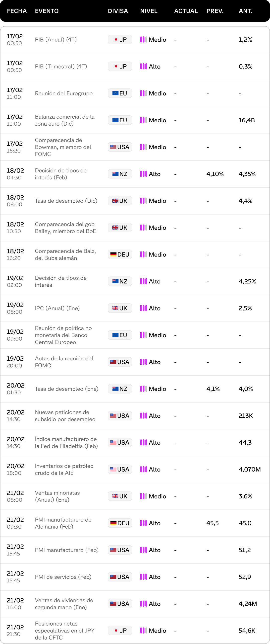
Task: Click the Medio level bars for Balanza comercial
Action: pos(144,120)
